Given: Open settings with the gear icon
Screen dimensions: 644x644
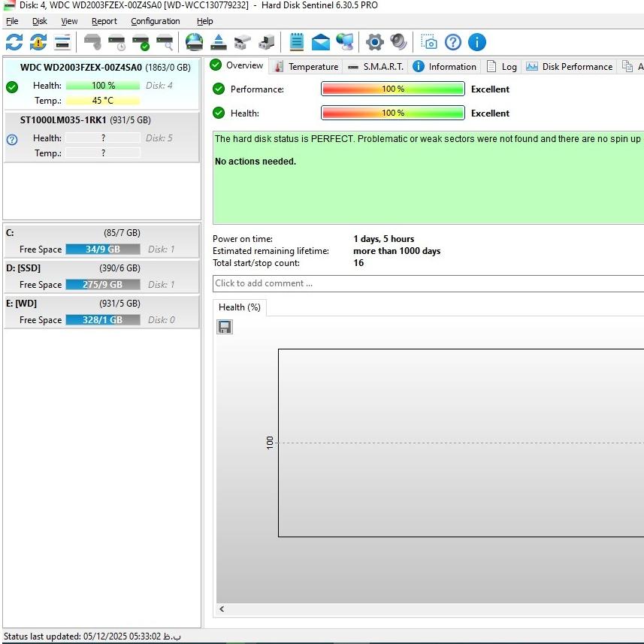Looking at the screenshot, I should pyautogui.click(x=373, y=42).
